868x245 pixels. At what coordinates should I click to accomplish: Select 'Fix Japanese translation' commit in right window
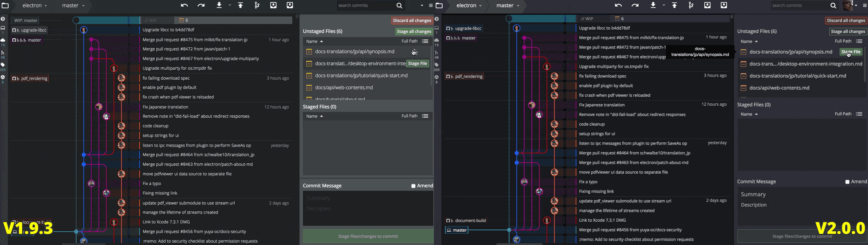pyautogui.click(x=602, y=105)
